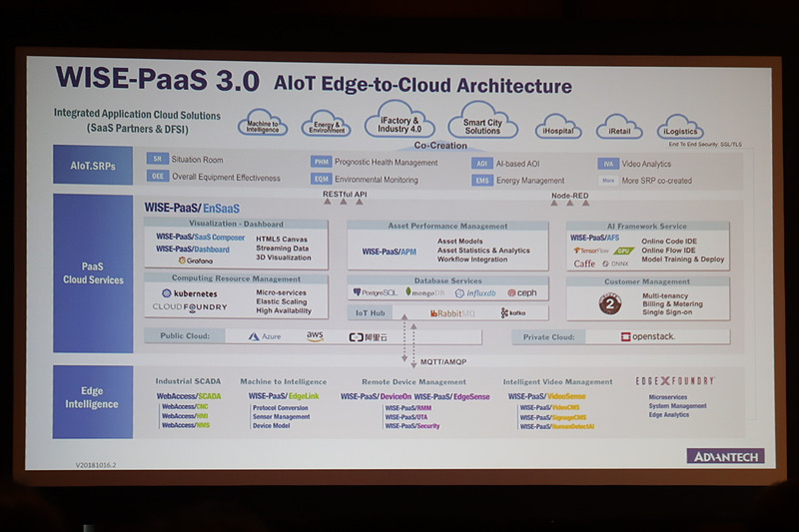Click 'WISE-PaaS/APM' text
Image resolution: width=799 pixels, height=532 pixels.
[390, 252]
